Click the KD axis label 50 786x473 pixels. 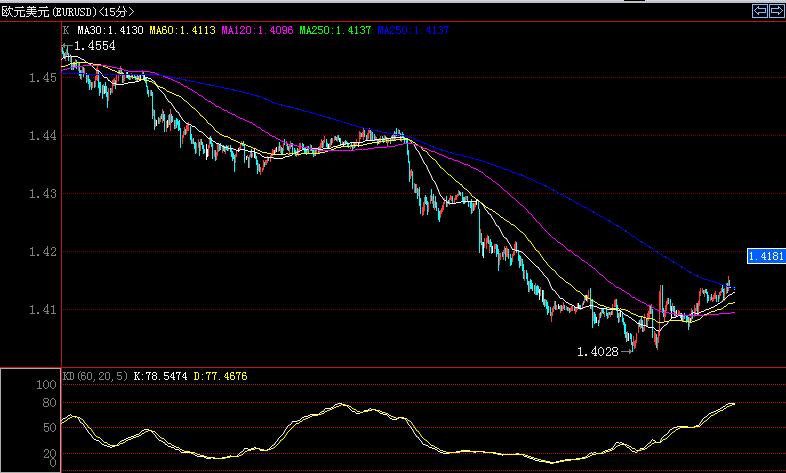(50, 428)
